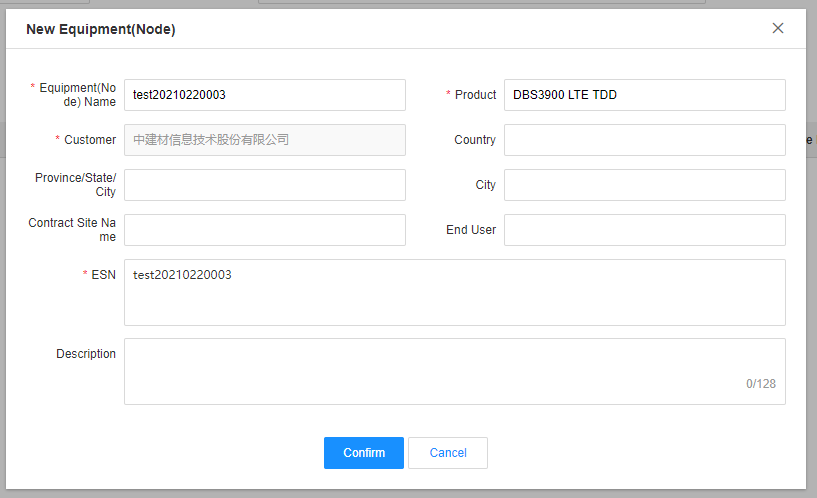Click the Equipment(Node) Name input field
This screenshot has width=817, height=498.
(265, 95)
